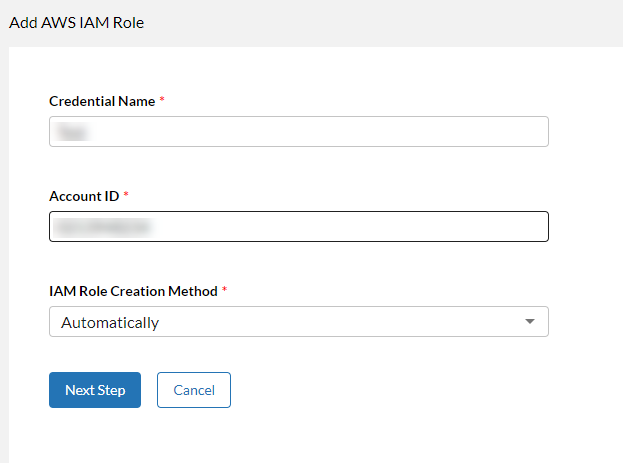
Task: Focus the Account ID text box
Action: click(x=298, y=227)
